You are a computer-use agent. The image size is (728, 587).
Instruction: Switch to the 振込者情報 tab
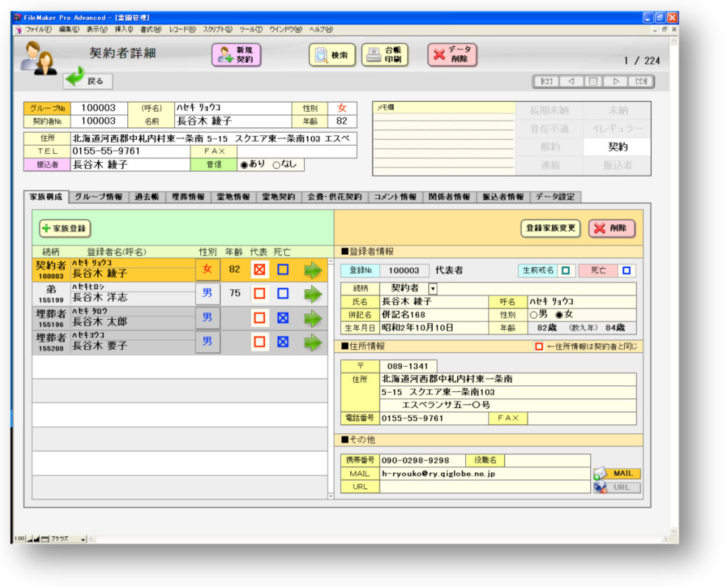(503, 197)
